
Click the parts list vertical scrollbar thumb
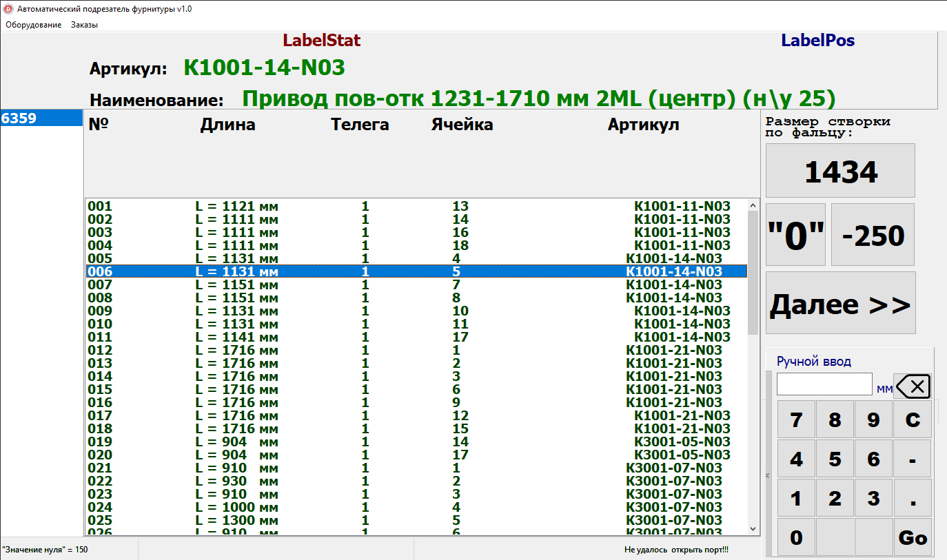click(x=753, y=272)
